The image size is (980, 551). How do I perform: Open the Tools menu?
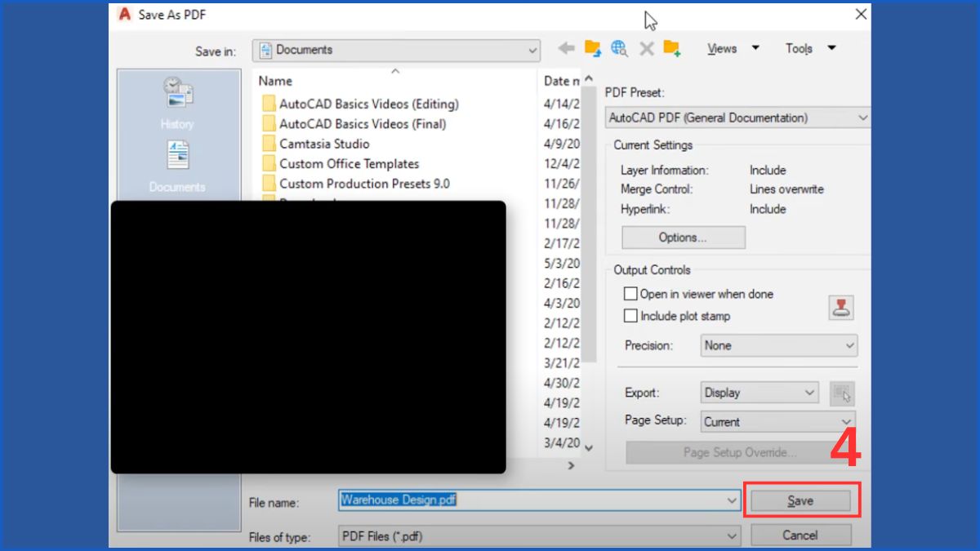pos(810,49)
